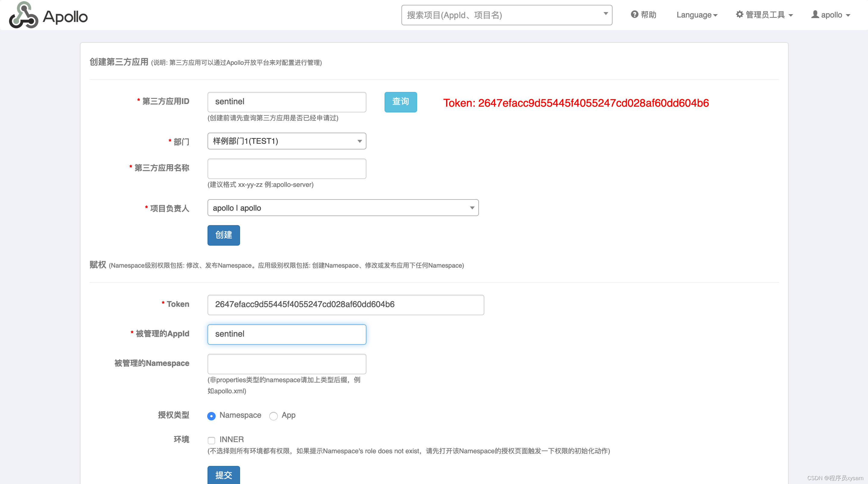Click the Apollo logo icon
868x484 pixels.
tap(23, 15)
